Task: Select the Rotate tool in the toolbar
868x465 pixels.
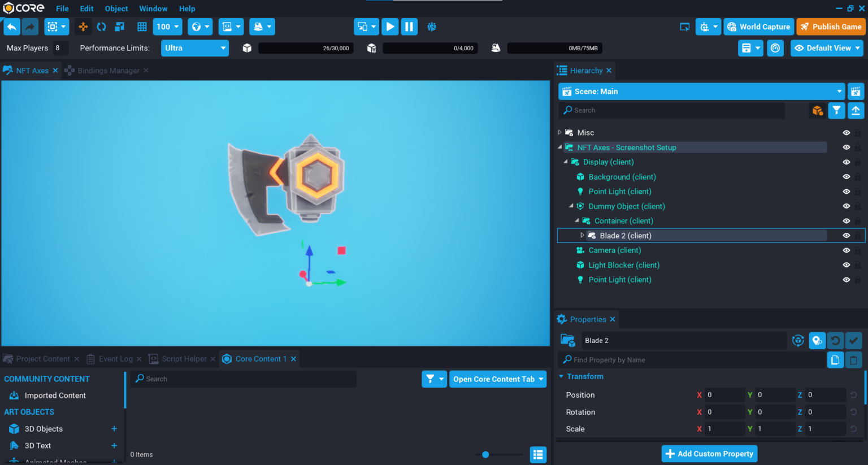Action: tap(102, 27)
